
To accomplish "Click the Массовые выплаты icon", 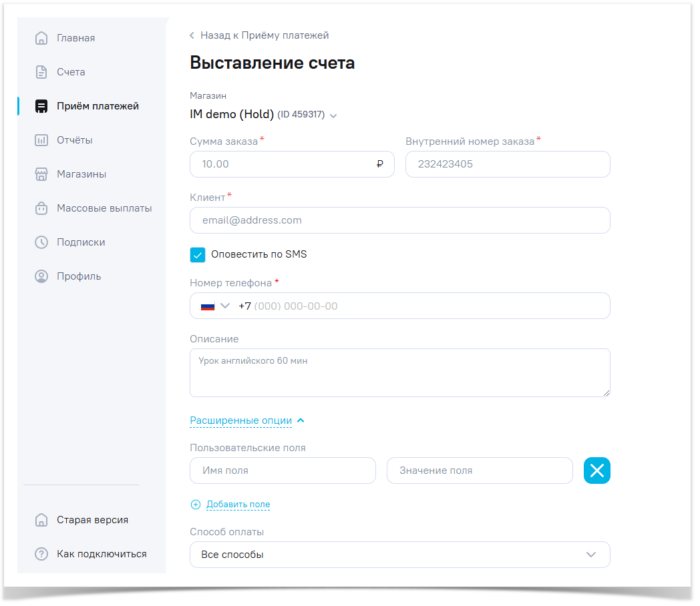I will 41,208.
